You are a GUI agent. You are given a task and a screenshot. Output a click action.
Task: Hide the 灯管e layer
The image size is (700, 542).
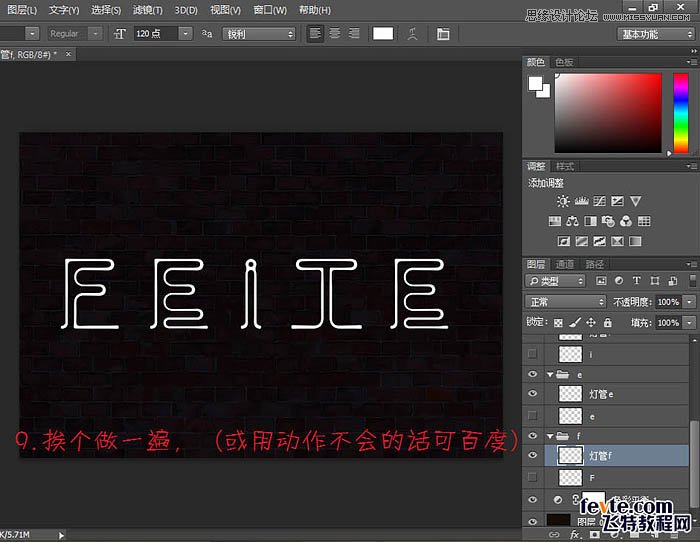click(533, 393)
